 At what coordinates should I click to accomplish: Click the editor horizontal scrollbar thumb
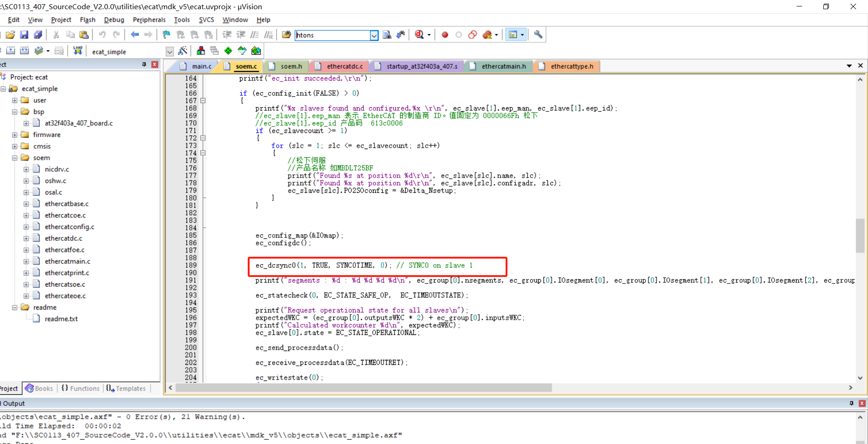click(x=364, y=388)
